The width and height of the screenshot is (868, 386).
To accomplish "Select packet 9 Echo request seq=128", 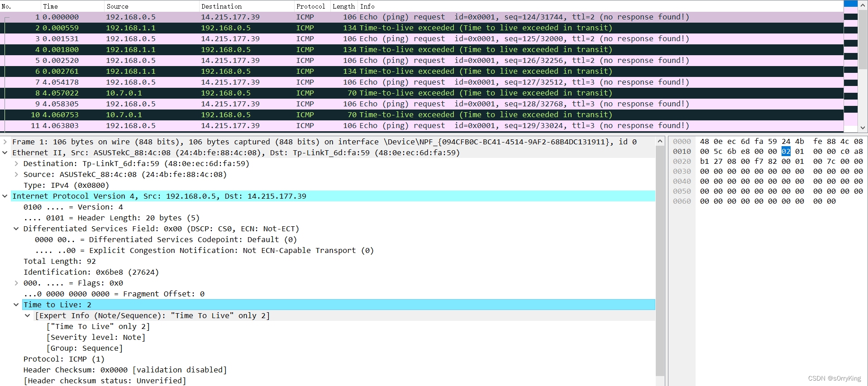I will tap(422, 104).
